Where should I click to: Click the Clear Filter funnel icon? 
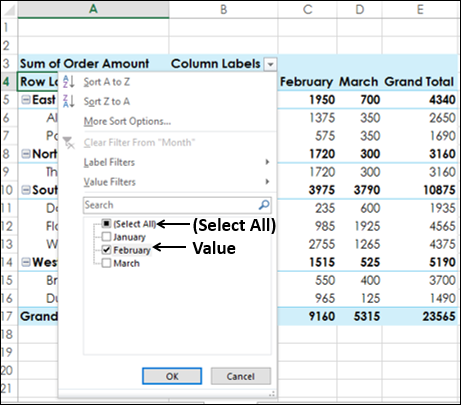(x=69, y=142)
